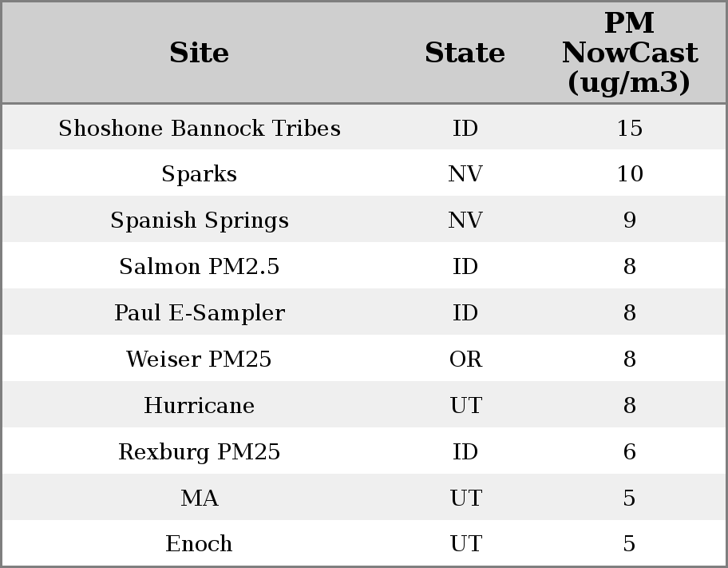Select the Weiser PM25 site

199,359
